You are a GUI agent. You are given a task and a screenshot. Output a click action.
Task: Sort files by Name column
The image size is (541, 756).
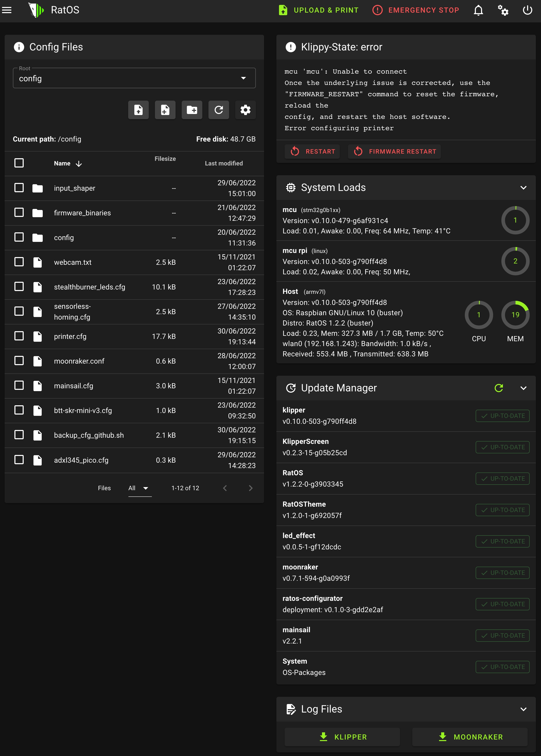[62, 163]
